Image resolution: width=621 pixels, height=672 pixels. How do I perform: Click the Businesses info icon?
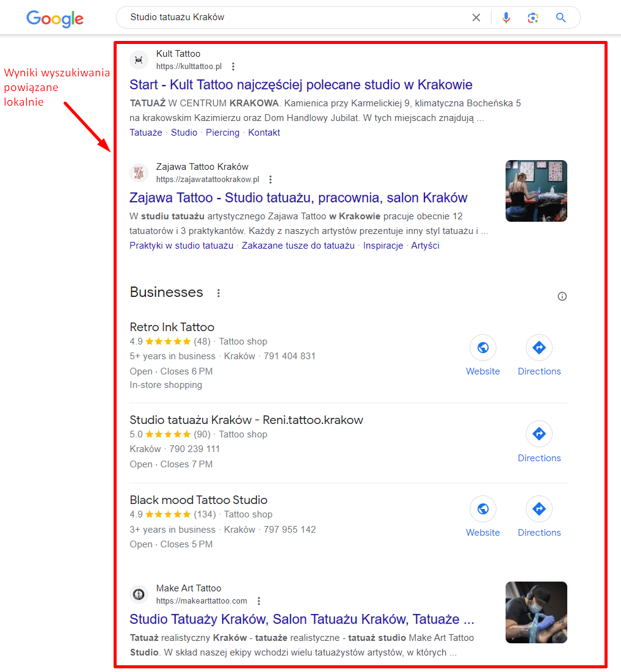562,296
